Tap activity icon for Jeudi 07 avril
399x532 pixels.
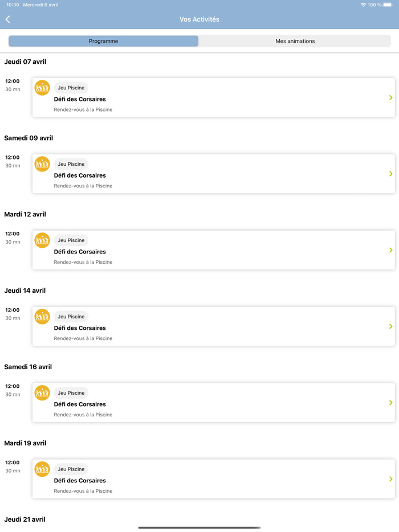(x=42, y=88)
